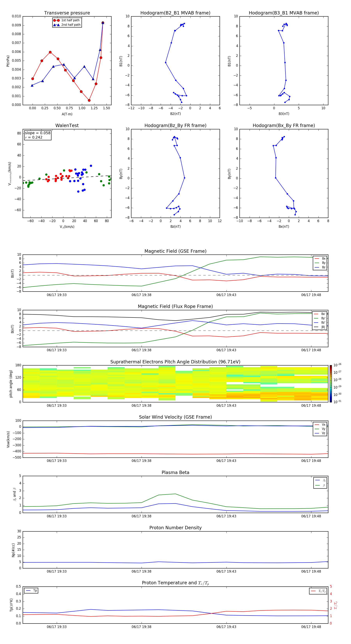
Task: Click the 'Solar Wind Velocity (GSE Frame)' title
Action: [x=175, y=417]
